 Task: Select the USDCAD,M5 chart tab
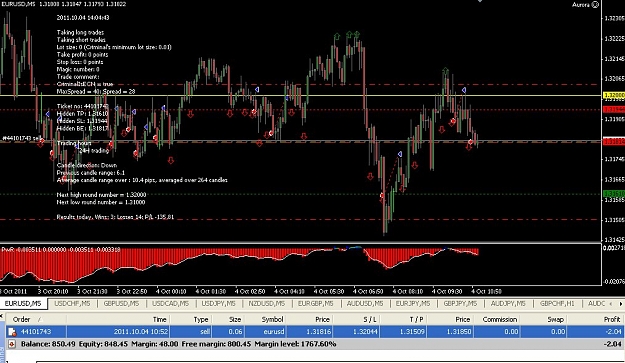[170, 304]
